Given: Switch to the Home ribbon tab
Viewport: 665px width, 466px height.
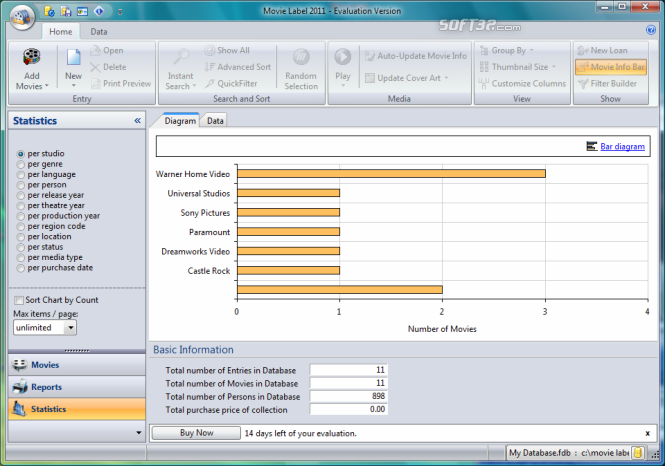Looking at the screenshot, I should point(61,32).
